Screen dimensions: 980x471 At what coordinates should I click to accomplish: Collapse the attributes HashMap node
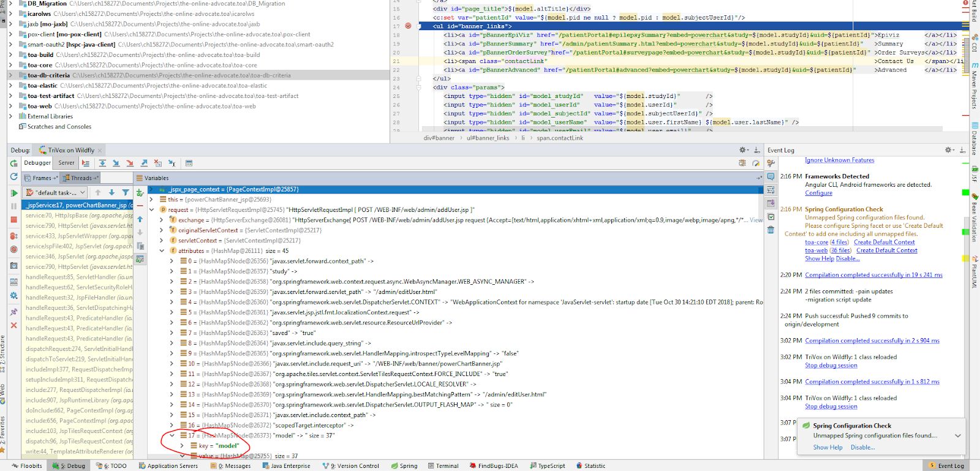(162, 251)
